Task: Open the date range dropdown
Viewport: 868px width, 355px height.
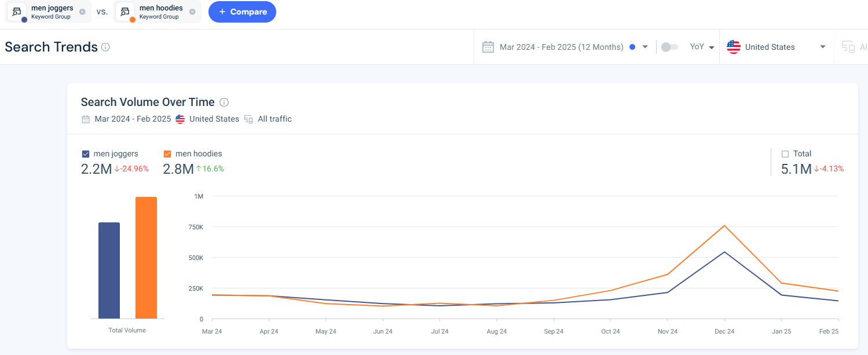Action: click(645, 47)
